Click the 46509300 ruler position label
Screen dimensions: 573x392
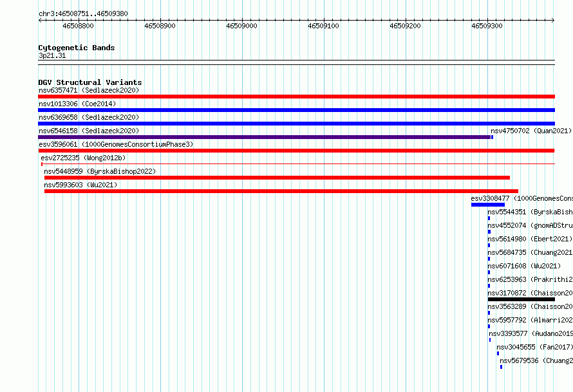pyautogui.click(x=487, y=26)
